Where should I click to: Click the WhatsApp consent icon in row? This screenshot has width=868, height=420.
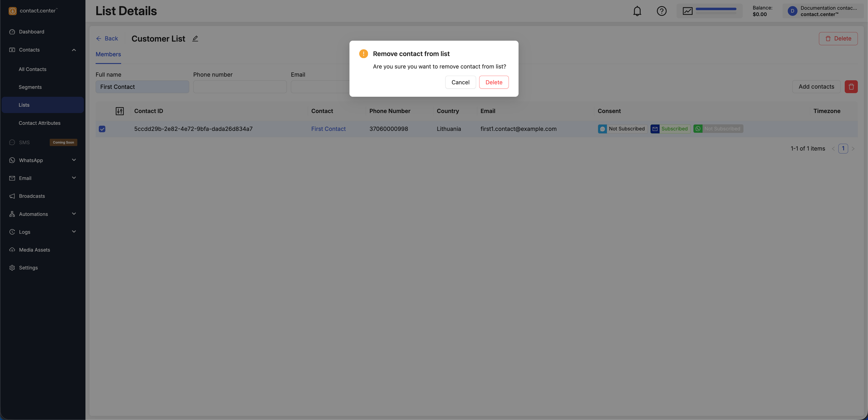click(698, 129)
